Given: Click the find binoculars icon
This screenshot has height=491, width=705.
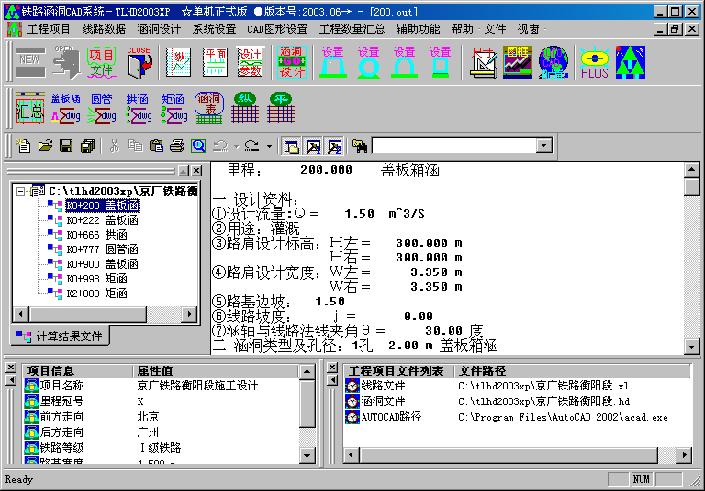Looking at the screenshot, I should [359, 146].
